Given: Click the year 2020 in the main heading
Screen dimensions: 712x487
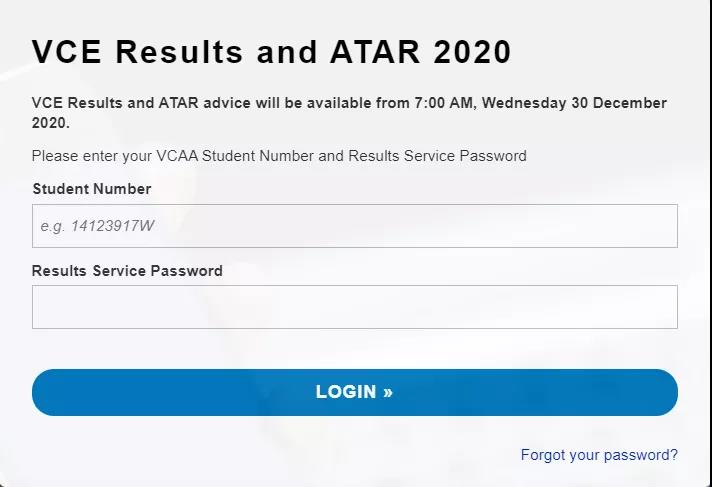Looking at the screenshot, I should tap(472, 52).
